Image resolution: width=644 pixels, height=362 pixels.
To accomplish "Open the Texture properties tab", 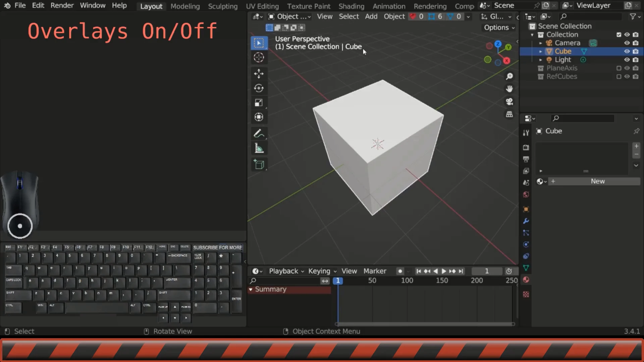I will tap(526, 294).
